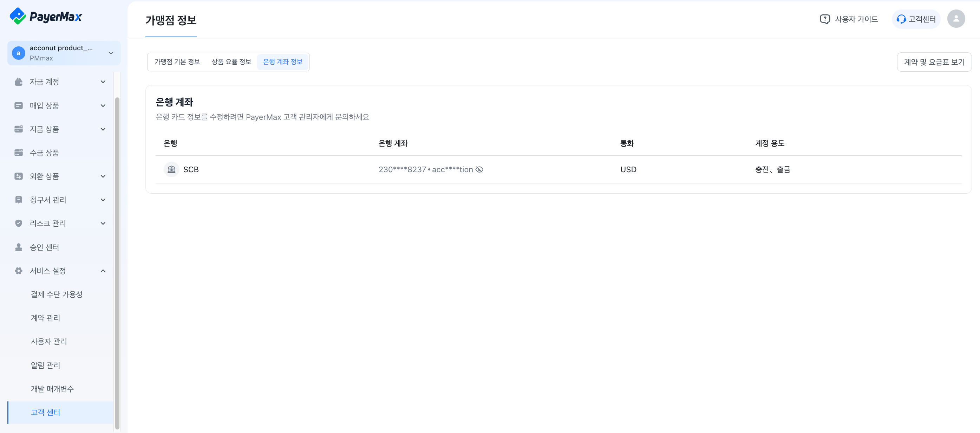
Task: Click the 매입 상품 sidebar icon
Action: pyautogui.click(x=18, y=105)
